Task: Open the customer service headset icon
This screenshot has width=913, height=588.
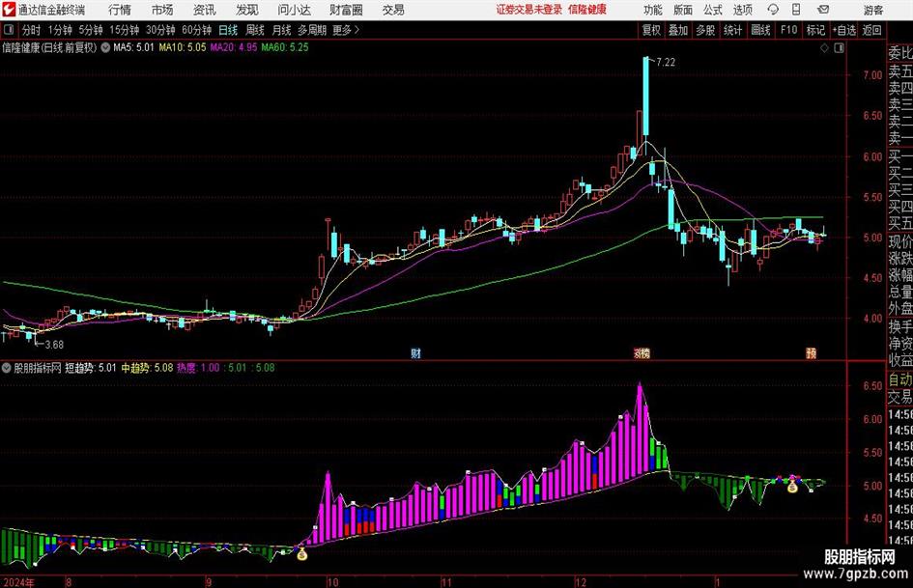Action: (773, 10)
